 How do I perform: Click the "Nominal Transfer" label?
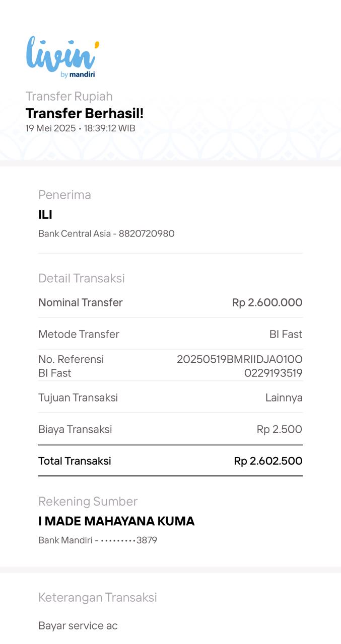point(81,302)
